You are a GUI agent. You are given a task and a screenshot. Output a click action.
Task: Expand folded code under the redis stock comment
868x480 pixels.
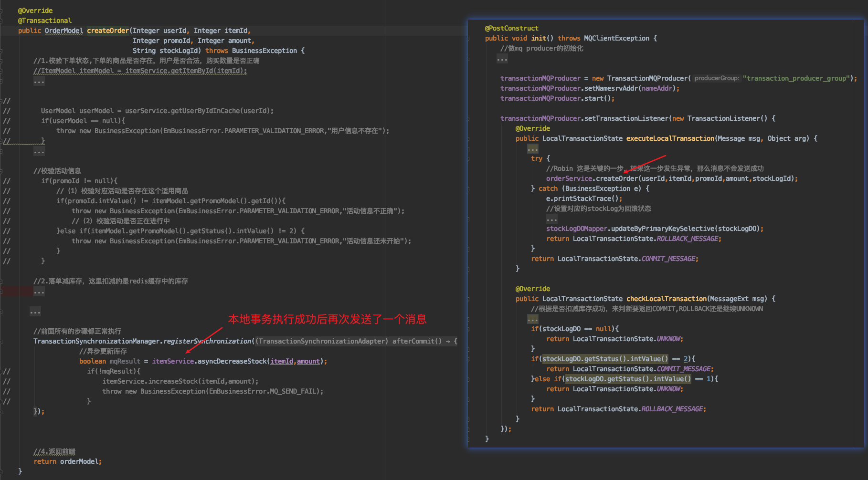tap(39, 292)
